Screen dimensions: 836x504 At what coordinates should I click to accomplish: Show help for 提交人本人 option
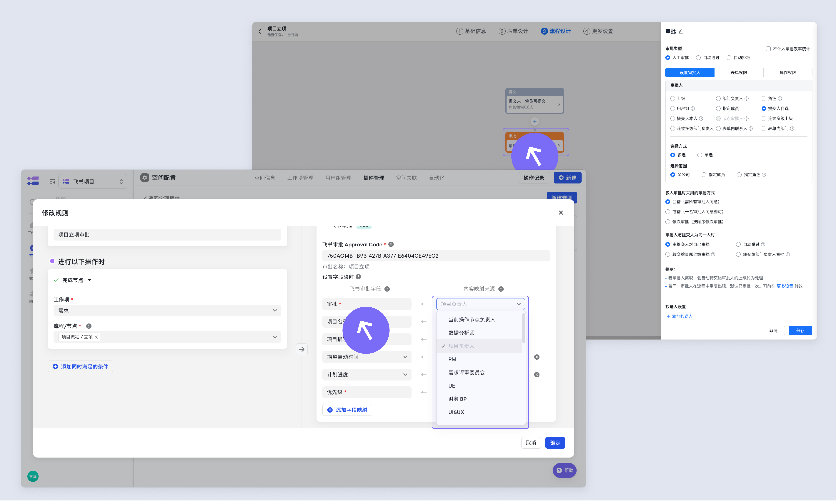[x=701, y=119]
